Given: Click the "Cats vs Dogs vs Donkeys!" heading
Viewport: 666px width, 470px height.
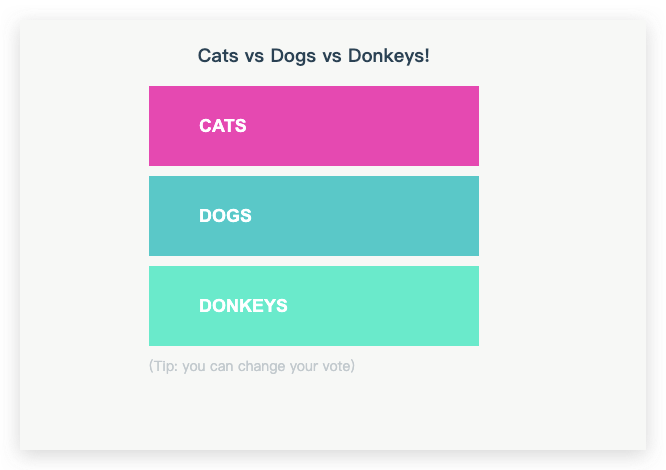Looking at the screenshot, I should click(313, 55).
